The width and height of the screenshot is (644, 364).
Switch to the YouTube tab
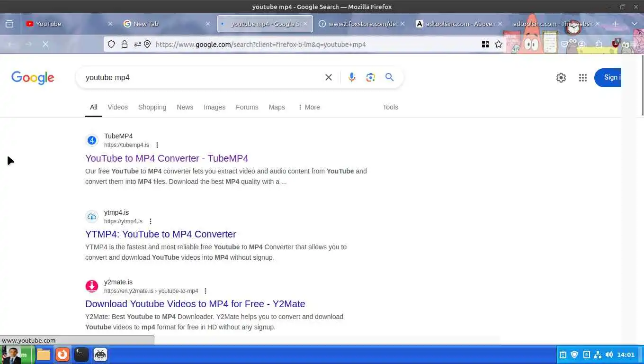pyautogui.click(x=69, y=24)
